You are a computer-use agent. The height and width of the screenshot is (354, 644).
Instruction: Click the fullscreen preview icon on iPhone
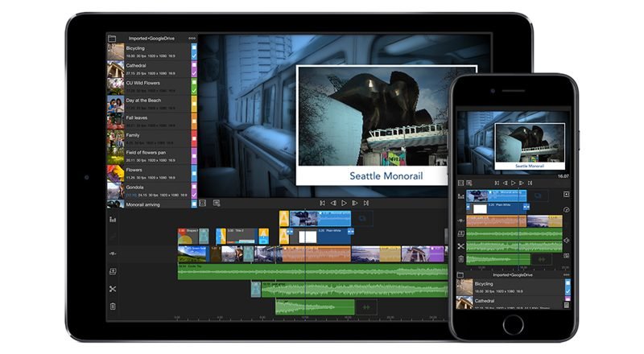(460, 183)
